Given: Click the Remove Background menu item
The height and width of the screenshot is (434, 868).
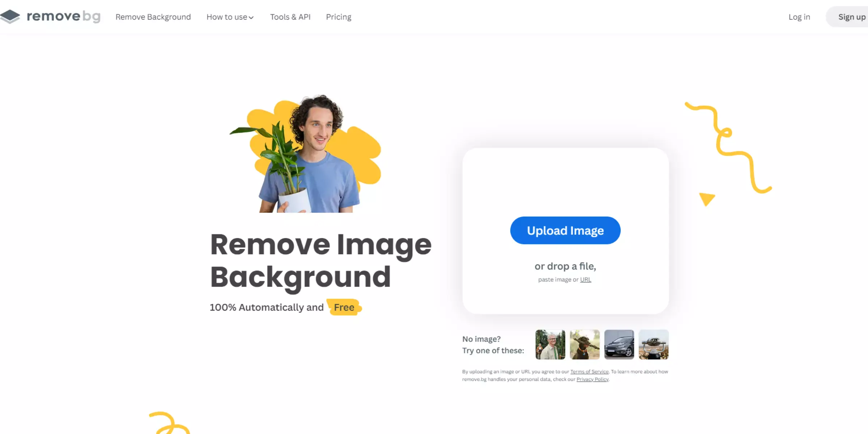Looking at the screenshot, I should tap(153, 17).
